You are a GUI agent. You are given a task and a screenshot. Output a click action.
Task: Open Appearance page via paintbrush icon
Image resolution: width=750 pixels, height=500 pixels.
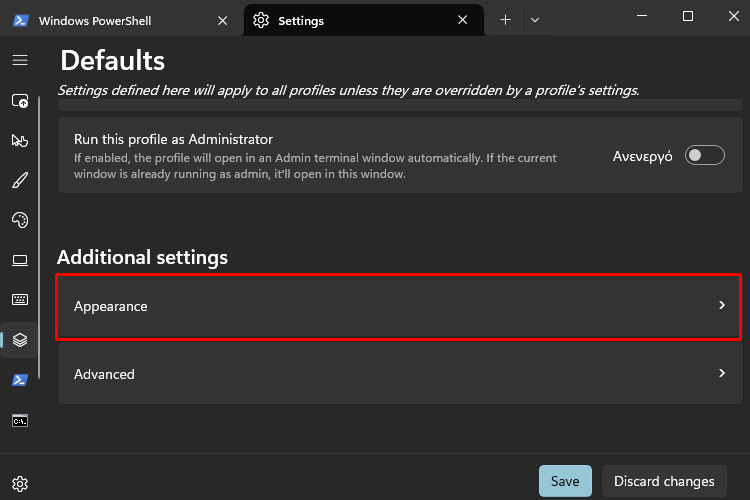20,181
